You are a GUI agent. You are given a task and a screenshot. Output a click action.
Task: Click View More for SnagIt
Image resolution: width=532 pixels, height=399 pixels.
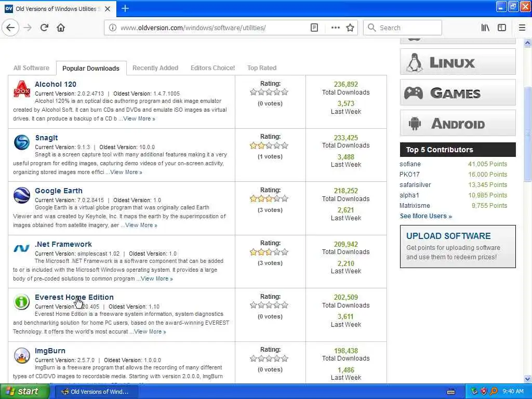126,172
